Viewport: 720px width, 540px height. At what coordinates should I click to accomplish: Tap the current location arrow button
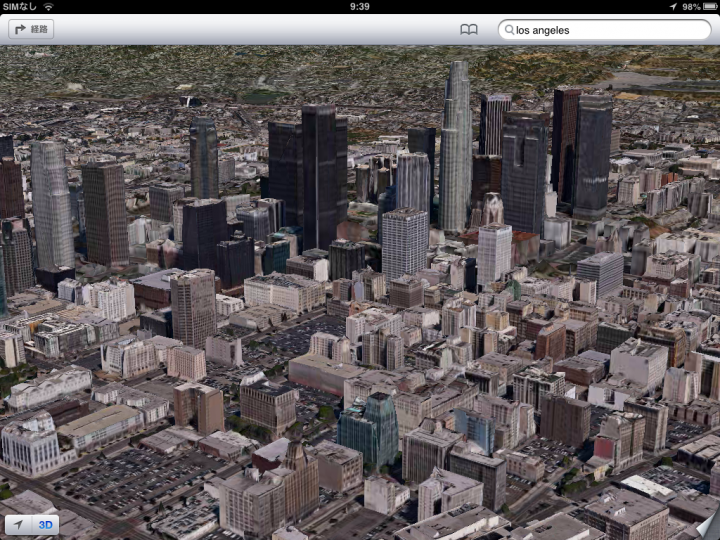pyautogui.click(x=18, y=524)
